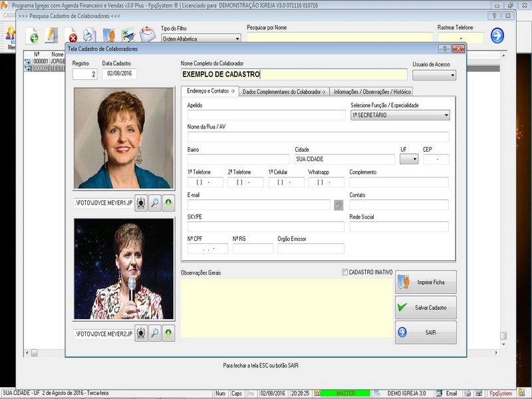Click the Registro number field
The height and width of the screenshot is (399, 532).
(85, 74)
